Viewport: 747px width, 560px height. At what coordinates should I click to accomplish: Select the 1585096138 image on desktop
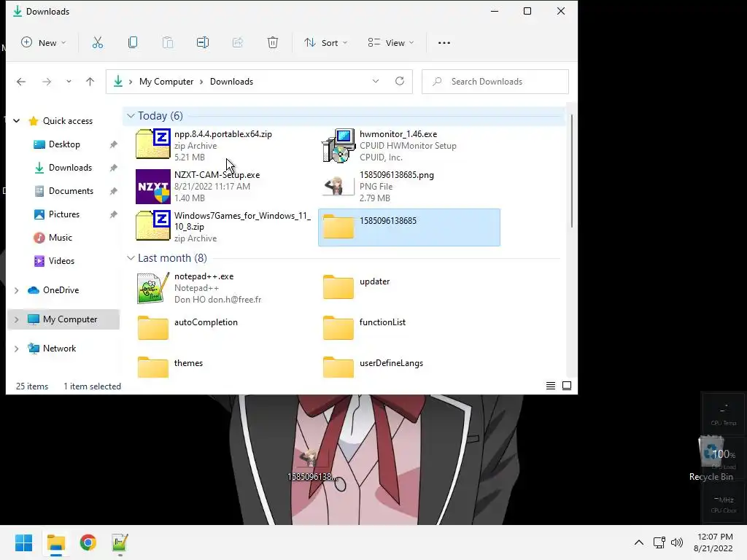[x=311, y=464]
